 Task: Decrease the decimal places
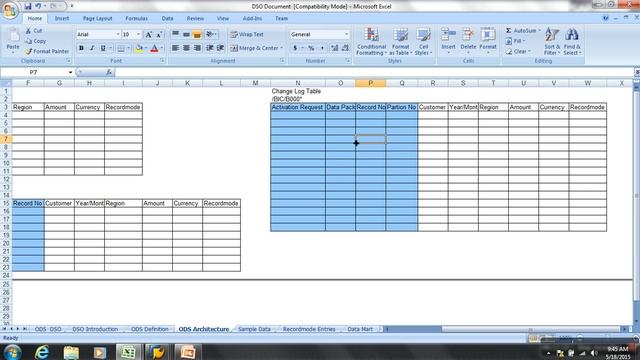click(x=345, y=48)
